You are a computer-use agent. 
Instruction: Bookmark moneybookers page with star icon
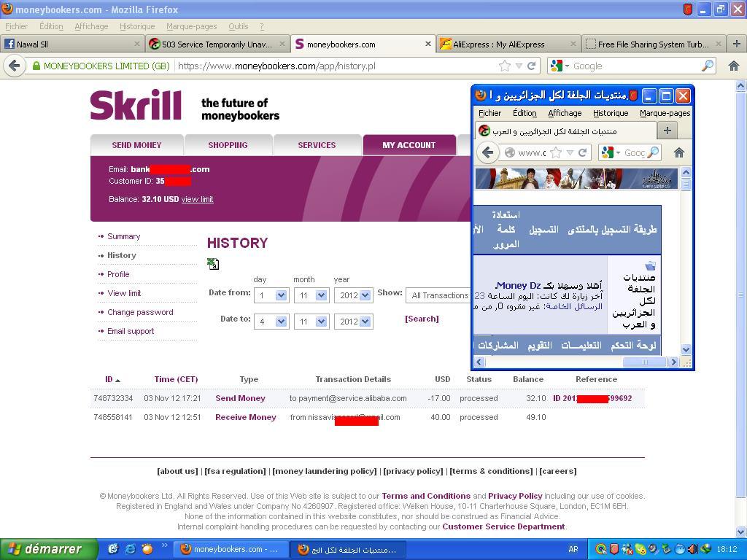505,66
